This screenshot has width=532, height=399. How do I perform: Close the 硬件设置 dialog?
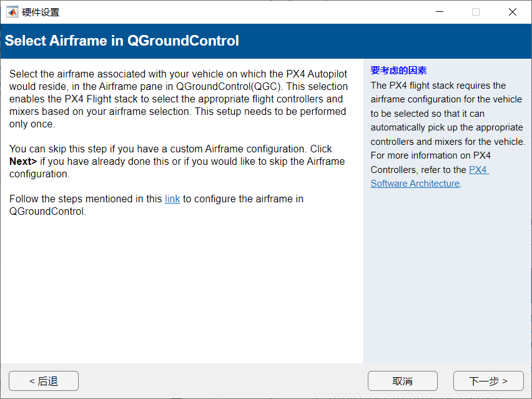pos(513,12)
